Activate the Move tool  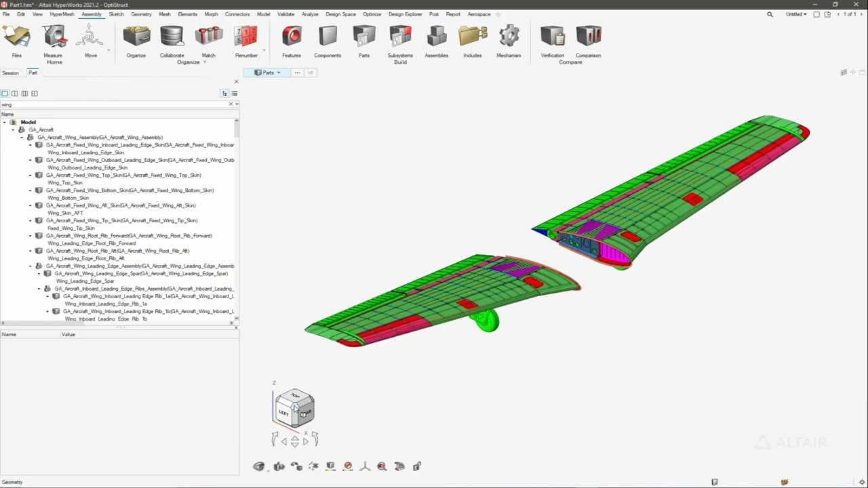[x=90, y=41]
